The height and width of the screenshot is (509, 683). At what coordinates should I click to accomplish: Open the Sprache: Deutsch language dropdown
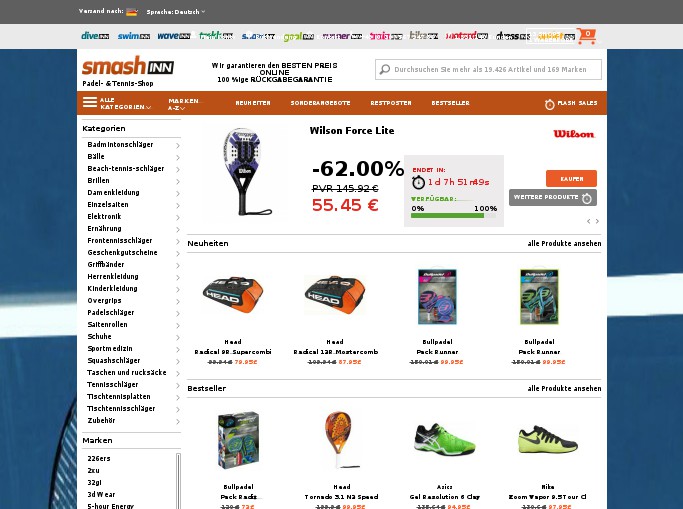[x=176, y=12]
